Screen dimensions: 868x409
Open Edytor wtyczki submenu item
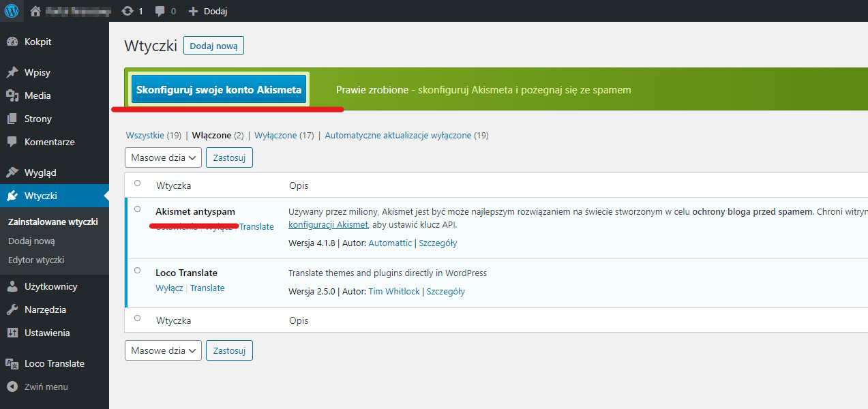36,260
